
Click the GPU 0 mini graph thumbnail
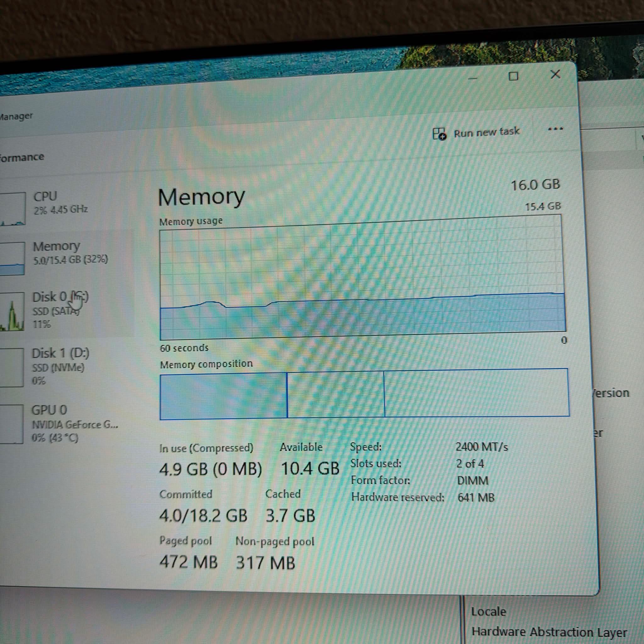12,424
